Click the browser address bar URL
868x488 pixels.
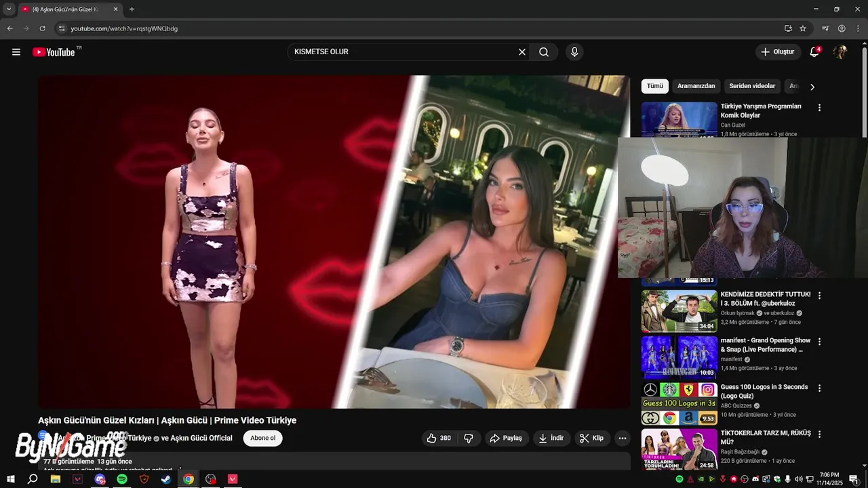pos(125,28)
